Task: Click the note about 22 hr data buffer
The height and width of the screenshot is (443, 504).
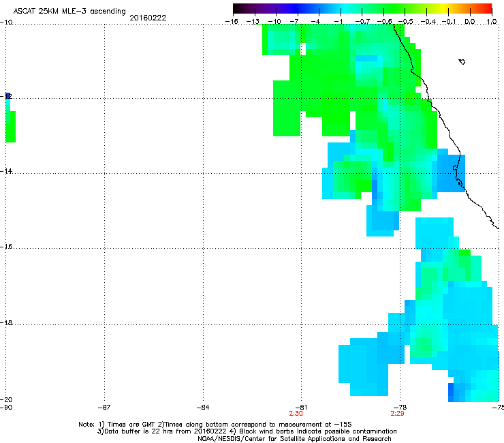Action: tap(247, 431)
